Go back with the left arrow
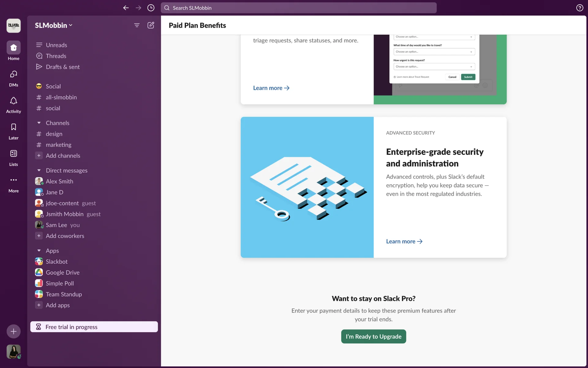This screenshot has height=368, width=588. click(126, 8)
